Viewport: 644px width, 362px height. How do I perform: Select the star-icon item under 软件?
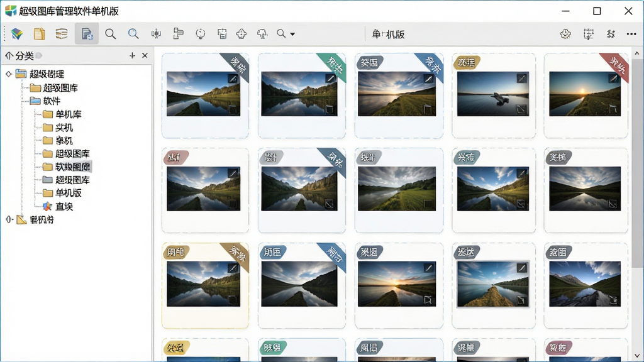[58, 206]
